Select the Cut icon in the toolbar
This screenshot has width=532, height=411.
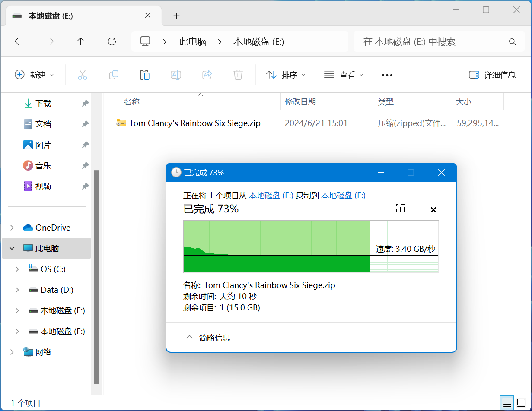[x=83, y=74]
